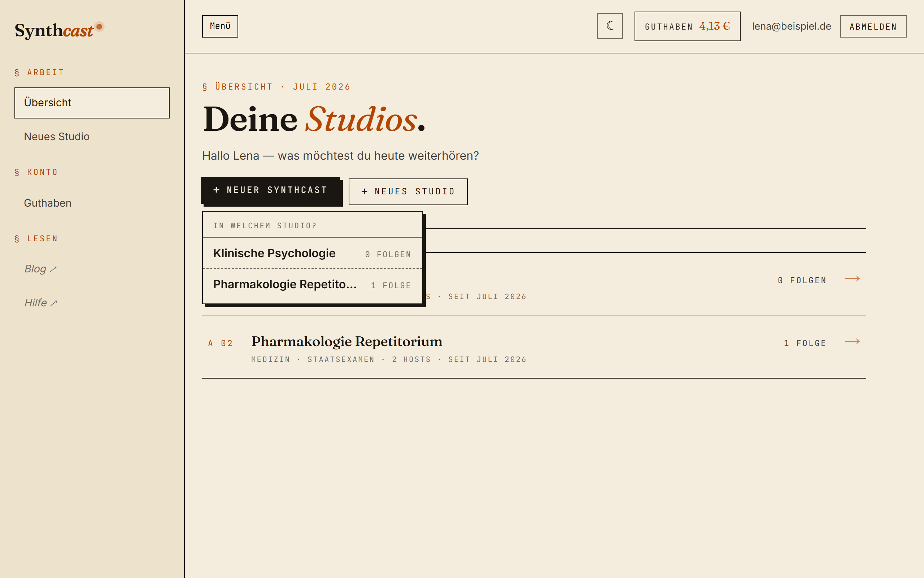Click the § Lesen section label
This screenshot has height=578, width=924.
click(36, 239)
